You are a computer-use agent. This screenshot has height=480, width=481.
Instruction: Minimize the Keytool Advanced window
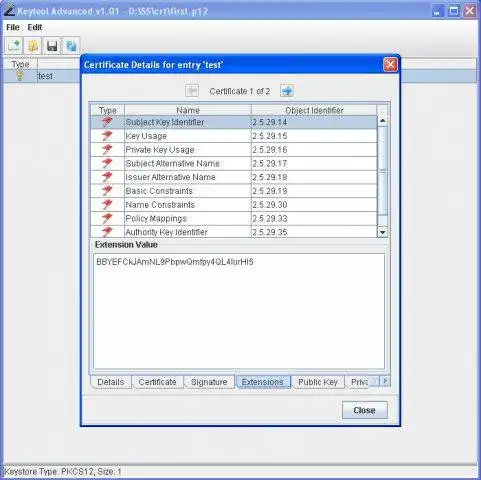pos(438,11)
